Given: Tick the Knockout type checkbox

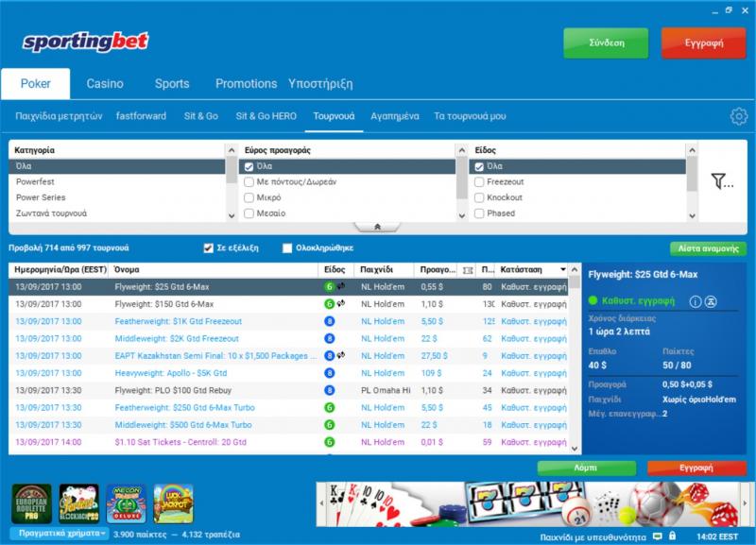Looking at the screenshot, I should (x=479, y=197).
